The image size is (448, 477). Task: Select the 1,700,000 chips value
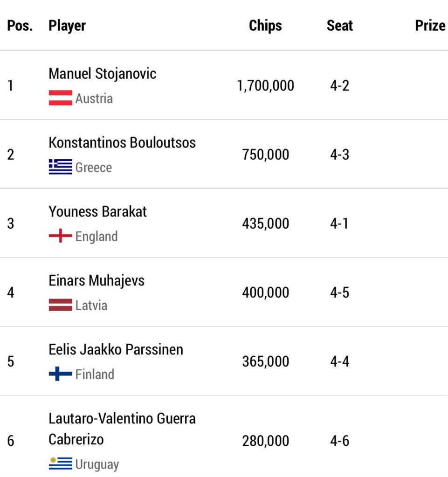(x=265, y=86)
